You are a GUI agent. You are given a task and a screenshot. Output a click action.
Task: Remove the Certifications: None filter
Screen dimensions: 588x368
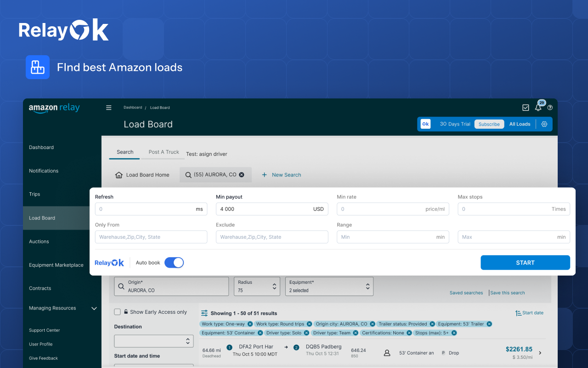[x=409, y=333]
